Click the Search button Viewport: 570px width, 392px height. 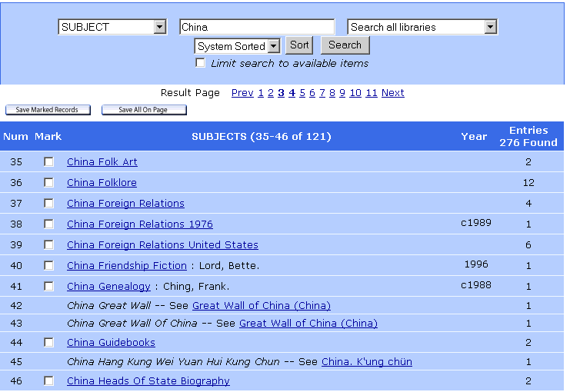345,45
